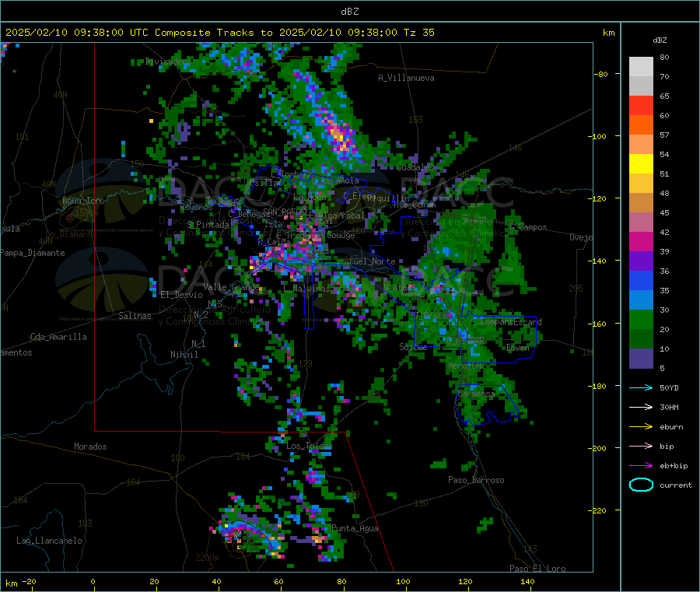The image size is (700, 592).
Task: Select the bright green 30-20 dBZ swatch
Action: coord(641,319)
